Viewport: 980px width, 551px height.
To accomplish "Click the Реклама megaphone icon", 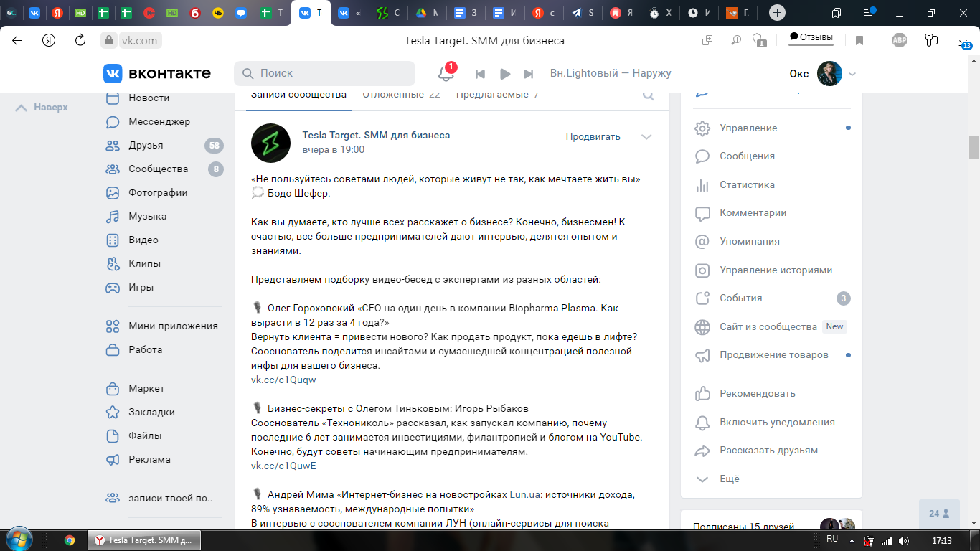I will click(113, 459).
